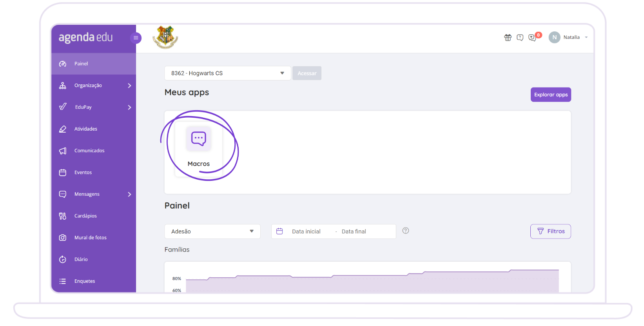Click the date range calendar icon

(x=279, y=231)
